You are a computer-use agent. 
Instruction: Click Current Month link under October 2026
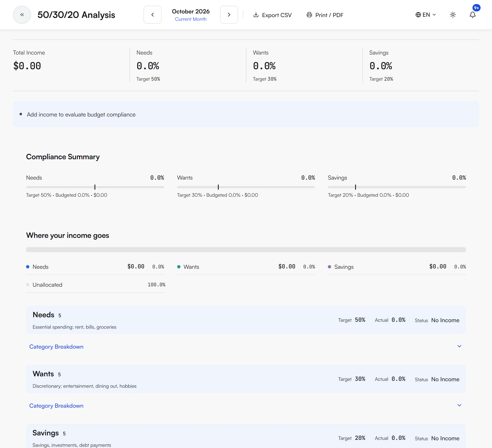pyautogui.click(x=191, y=19)
